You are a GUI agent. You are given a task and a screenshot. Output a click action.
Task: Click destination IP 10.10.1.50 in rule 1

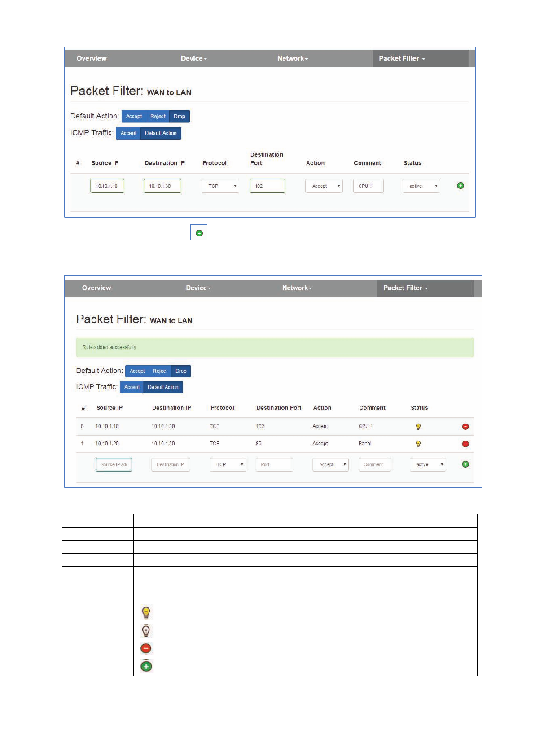click(x=163, y=443)
